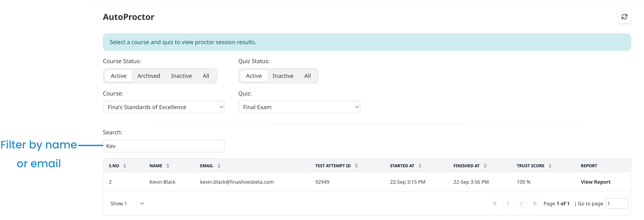Open the Quiz dropdown showing Final Exam
644x220 pixels.
coord(299,107)
